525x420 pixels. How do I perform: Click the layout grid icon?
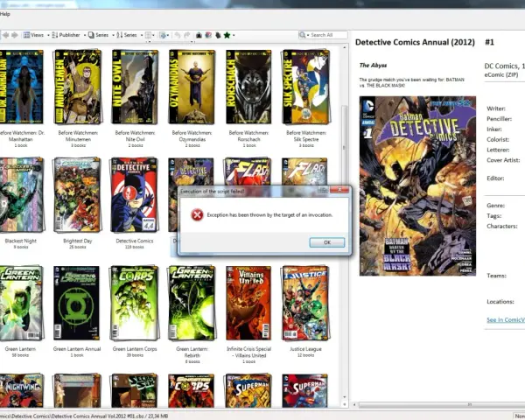tap(148, 35)
